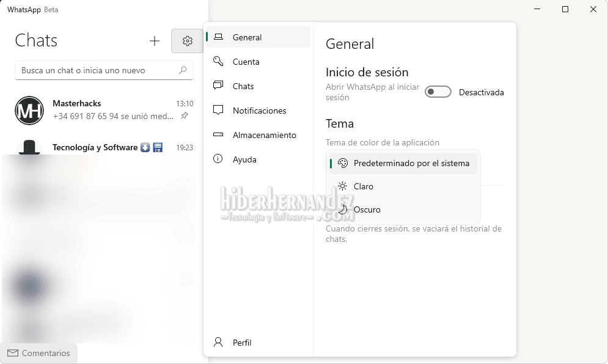Click the 'Cuando cierres sesión' notice text
This screenshot has height=364, width=608.
(414, 234)
